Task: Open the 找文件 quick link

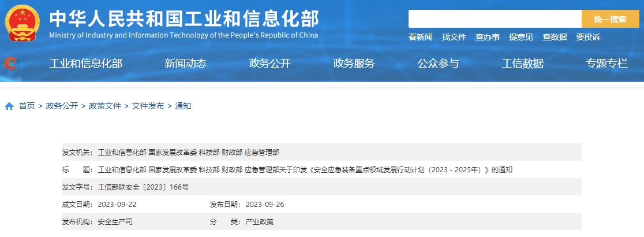Action: [x=454, y=37]
